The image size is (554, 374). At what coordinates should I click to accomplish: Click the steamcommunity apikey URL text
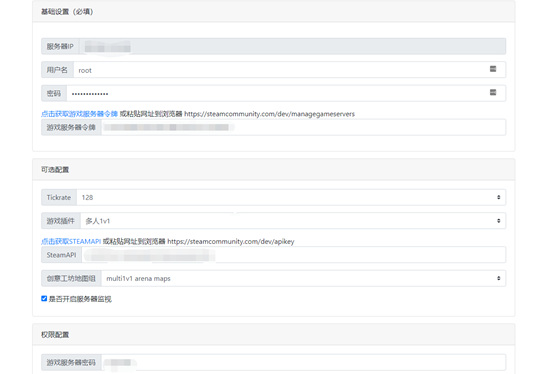click(231, 242)
